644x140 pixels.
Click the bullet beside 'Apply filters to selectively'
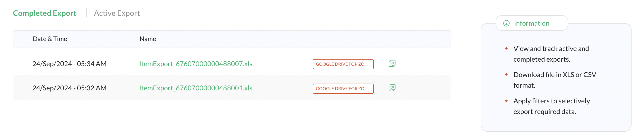tap(506, 101)
